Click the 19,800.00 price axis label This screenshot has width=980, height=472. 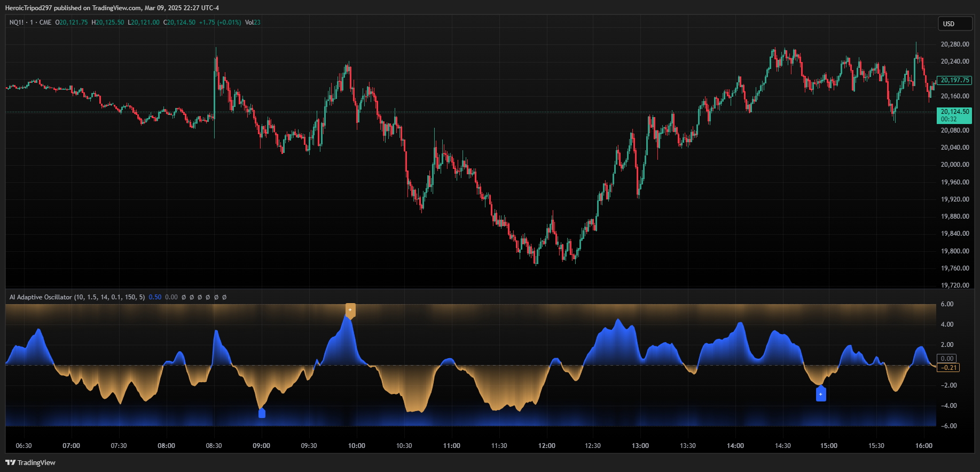pos(955,251)
